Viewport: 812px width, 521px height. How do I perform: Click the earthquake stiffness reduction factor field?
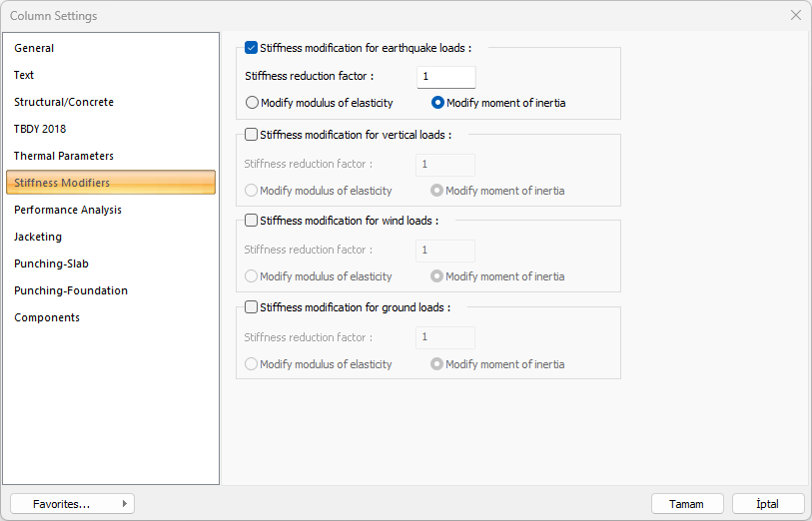[445, 77]
